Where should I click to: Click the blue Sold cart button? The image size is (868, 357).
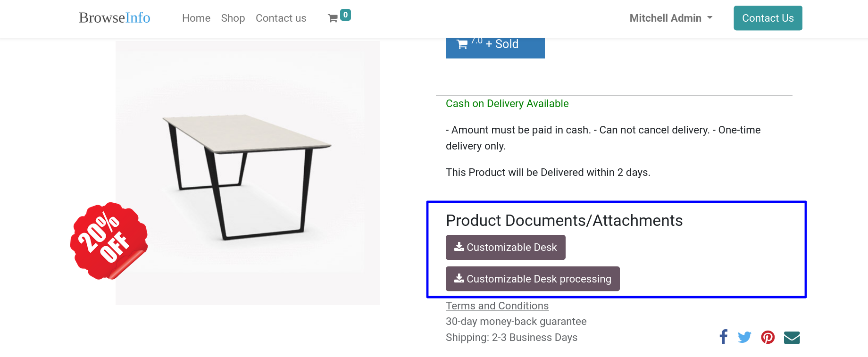[x=495, y=48]
